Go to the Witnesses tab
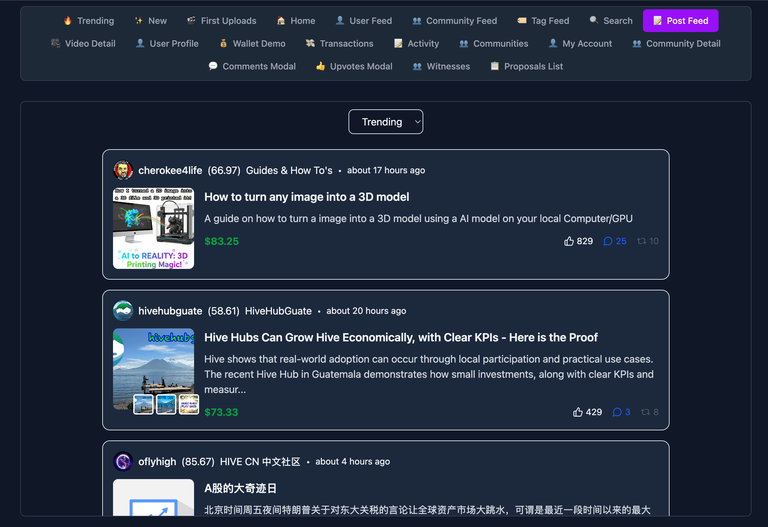Viewport: 768px width, 527px height. click(x=441, y=66)
